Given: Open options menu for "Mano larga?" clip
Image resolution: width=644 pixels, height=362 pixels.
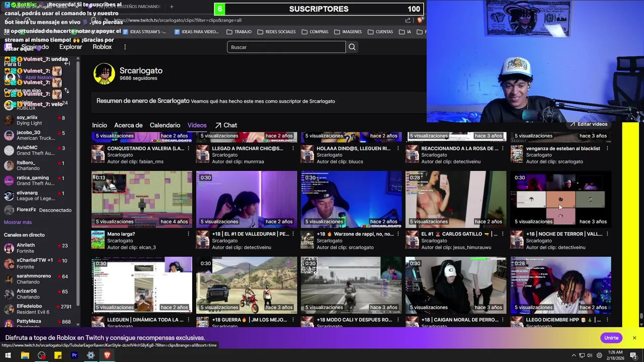Looking at the screenshot, I should pos(189,234).
